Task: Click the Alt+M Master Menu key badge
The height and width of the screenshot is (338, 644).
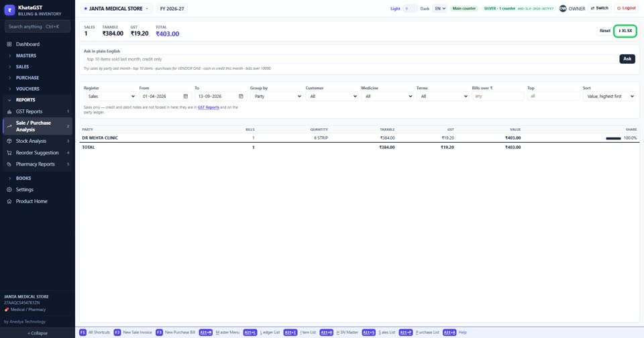Action: 206,332
